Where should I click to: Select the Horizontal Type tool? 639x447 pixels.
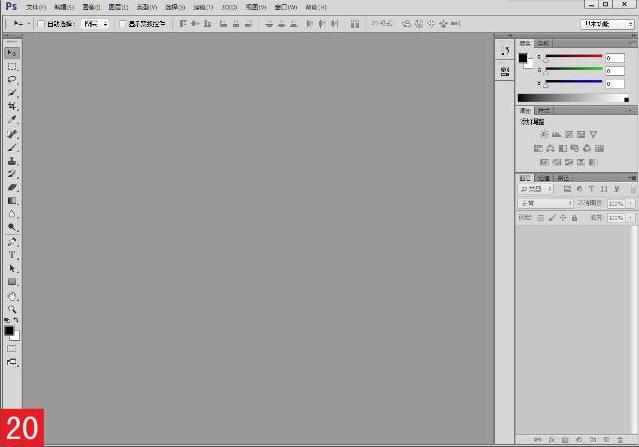coord(12,255)
